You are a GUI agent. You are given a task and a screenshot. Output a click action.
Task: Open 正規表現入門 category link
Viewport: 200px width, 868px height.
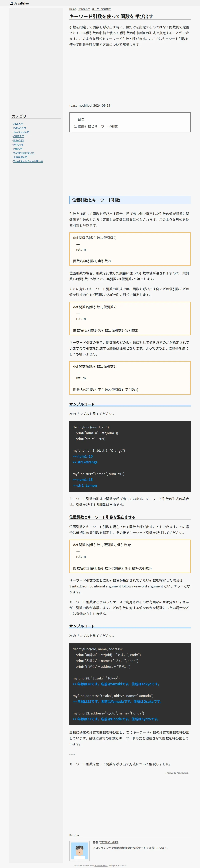click(x=20, y=157)
